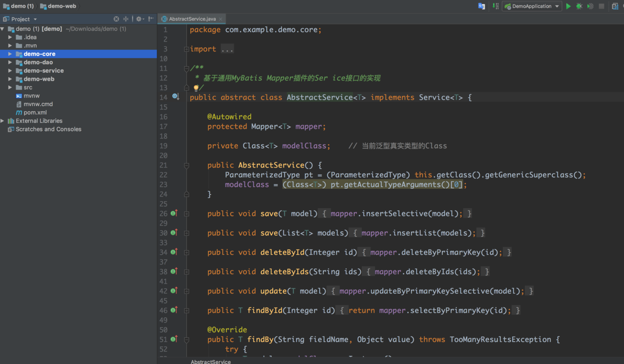This screenshot has width=624, height=364.
Task: Select pom.xml in the project tree
Action: coord(35,113)
